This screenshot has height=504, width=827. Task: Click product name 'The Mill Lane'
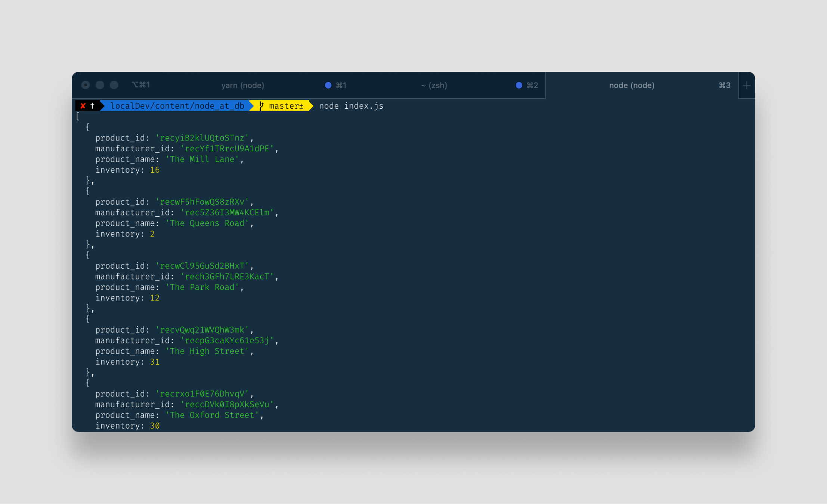click(x=202, y=159)
